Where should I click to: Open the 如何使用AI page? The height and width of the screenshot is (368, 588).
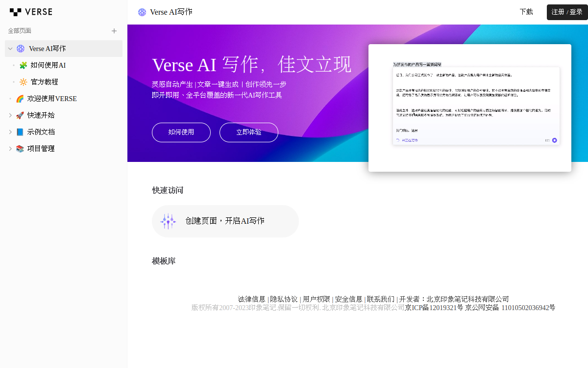[48, 65]
